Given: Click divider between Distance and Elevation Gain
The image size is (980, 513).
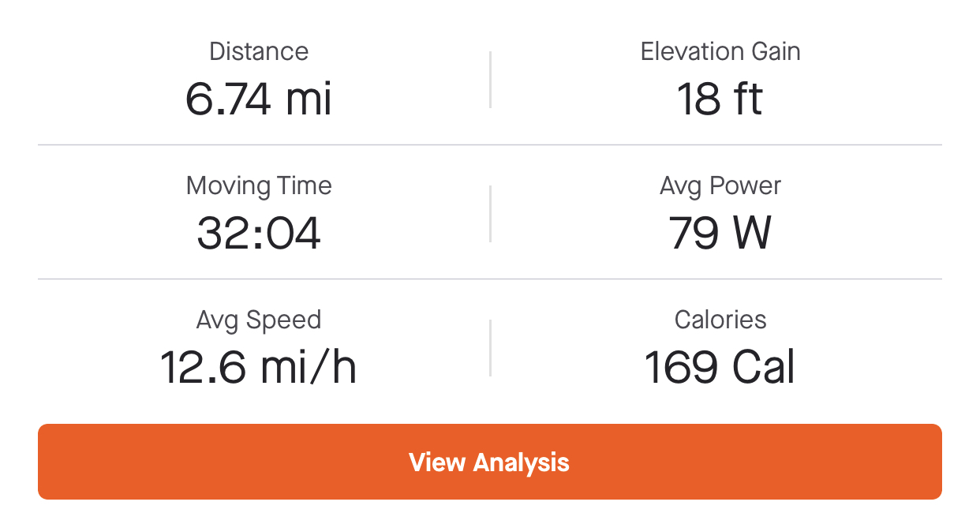Looking at the screenshot, I should [x=490, y=80].
